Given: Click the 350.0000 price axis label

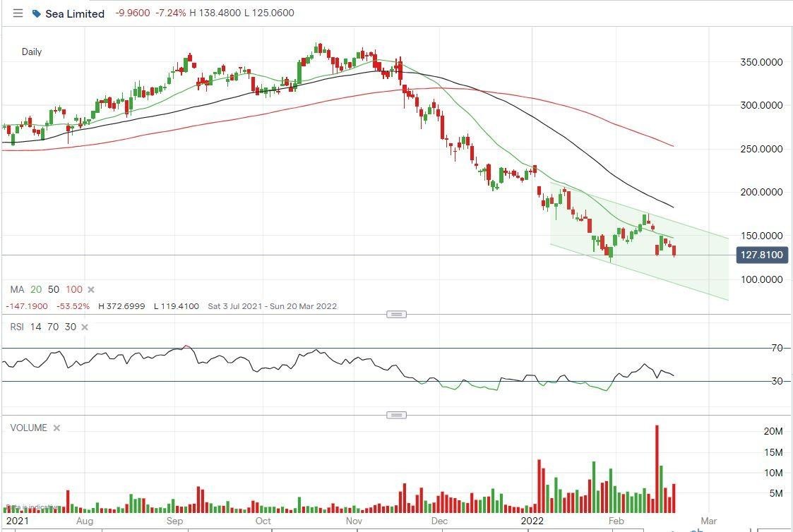Looking at the screenshot, I should click(762, 62).
